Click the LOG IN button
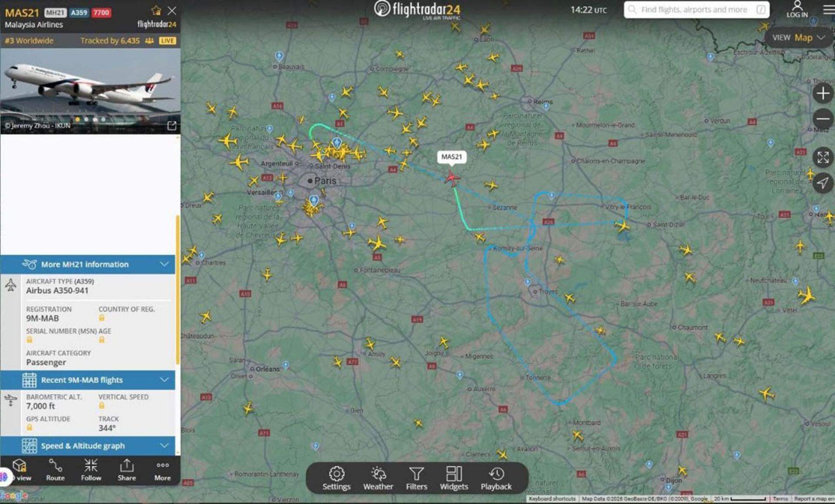Viewport: 835px width, 504px height. point(797,9)
